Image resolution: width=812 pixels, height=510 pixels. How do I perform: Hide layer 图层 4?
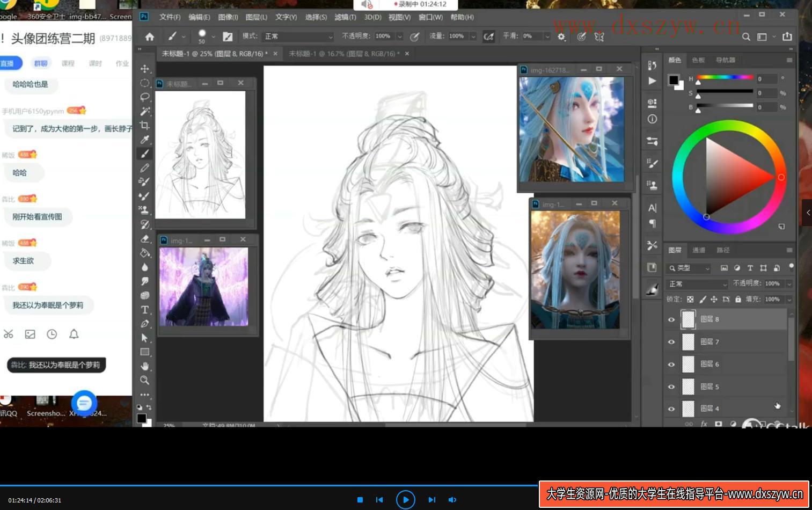[x=671, y=409]
